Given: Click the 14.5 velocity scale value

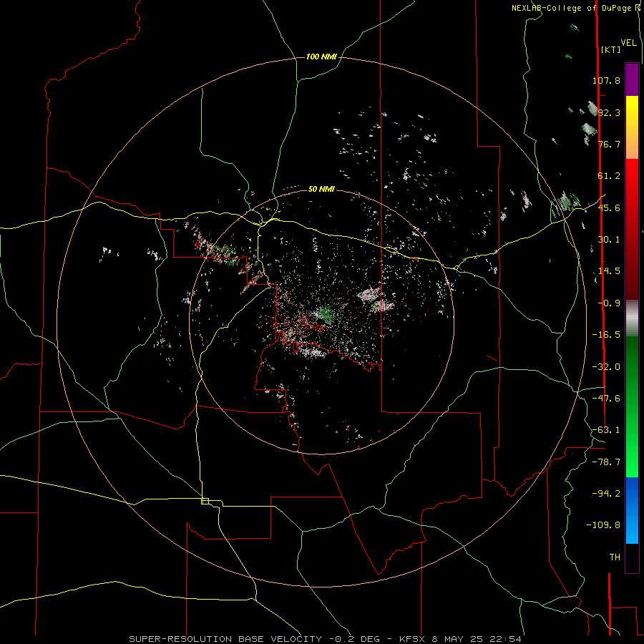Looking at the screenshot, I should coord(609,271).
